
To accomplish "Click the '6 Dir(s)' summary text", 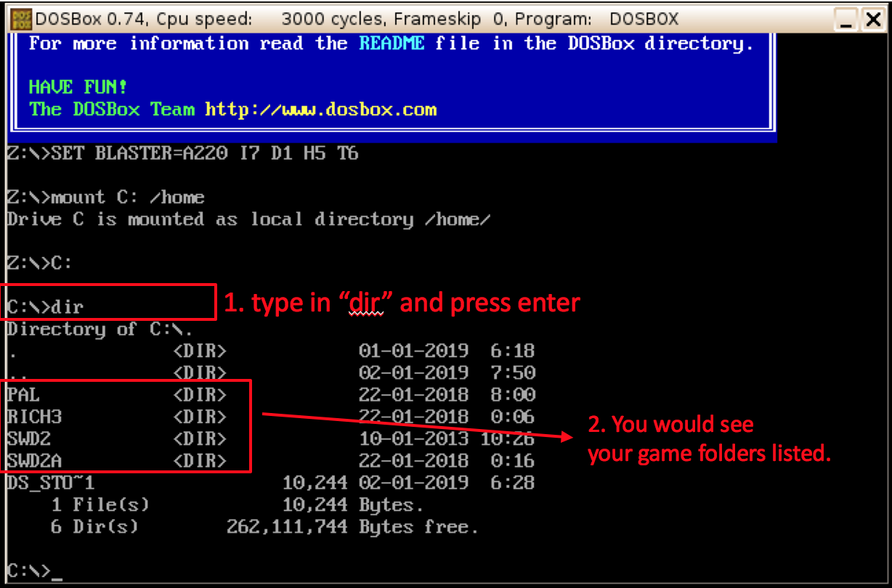I will [x=94, y=527].
